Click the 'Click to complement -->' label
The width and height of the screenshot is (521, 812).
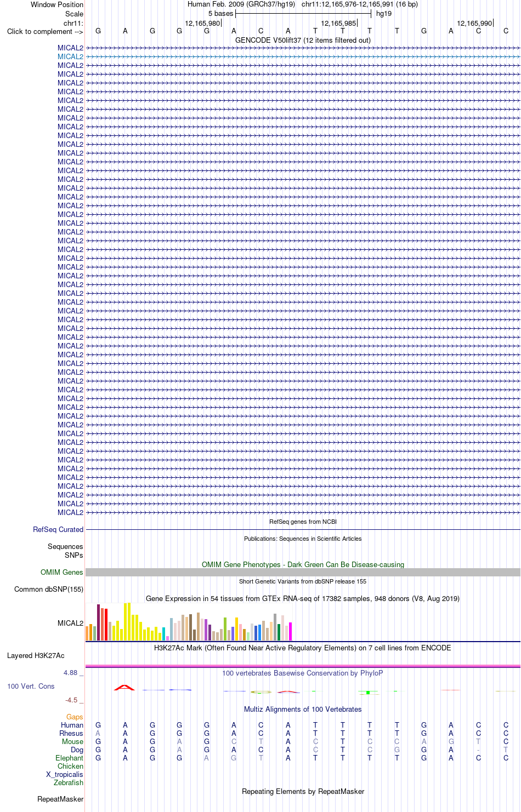click(45, 31)
